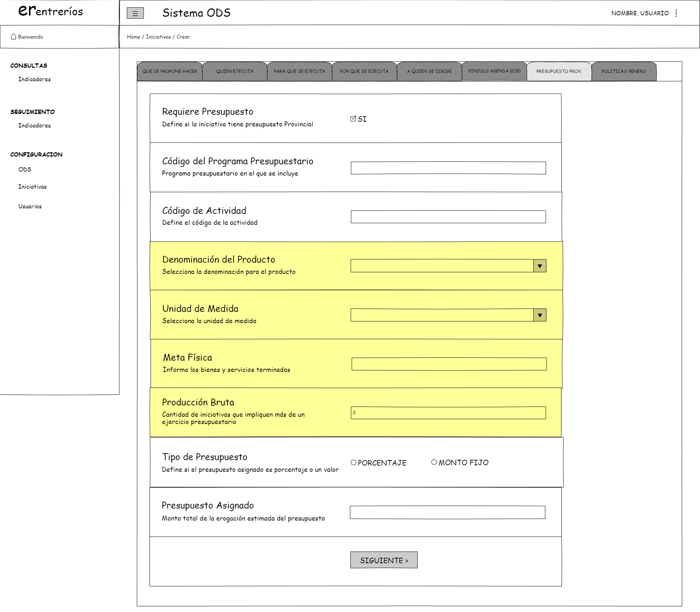Switch to the POLITICAS GENERO tab
700x612 pixels.
(x=623, y=71)
